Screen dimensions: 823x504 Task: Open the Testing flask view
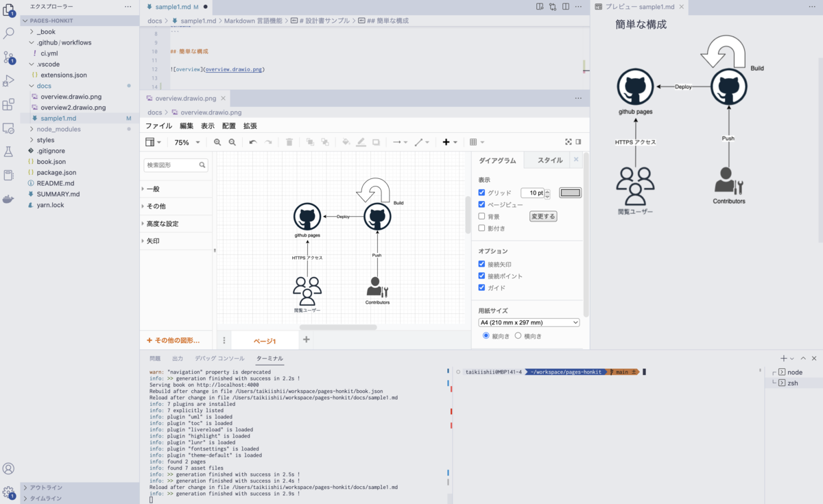pos(9,152)
